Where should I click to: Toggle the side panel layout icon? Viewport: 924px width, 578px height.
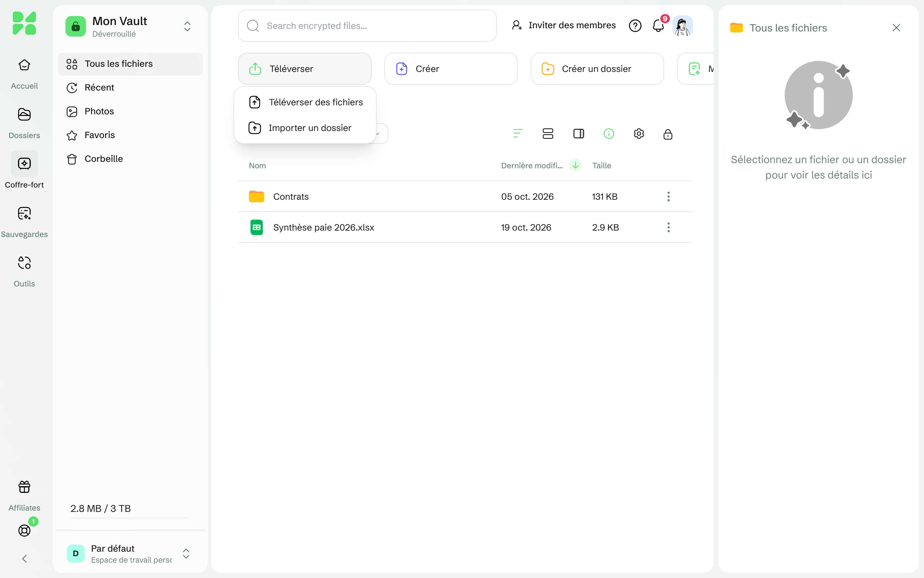(x=579, y=133)
